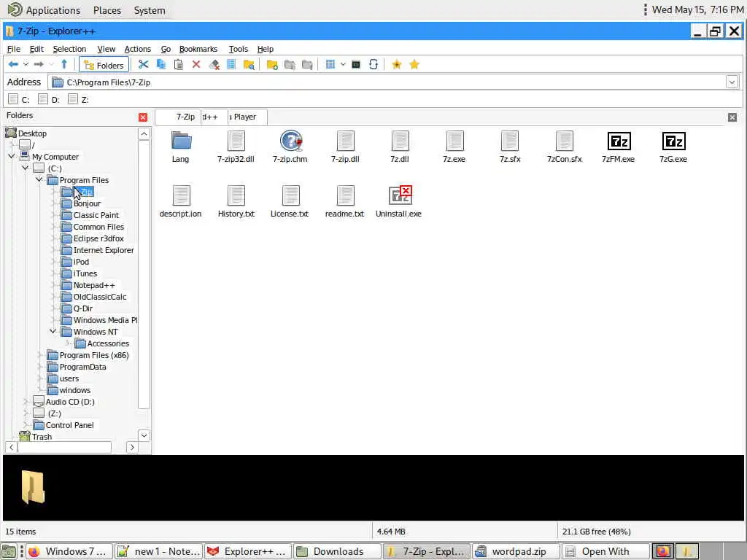Close the Folders pane
This screenshot has height=560, width=747.
click(x=143, y=117)
